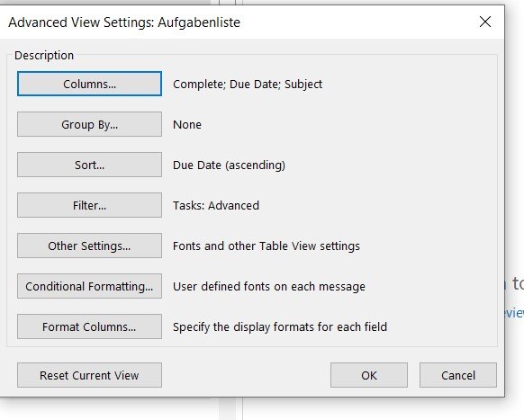Click the 'Tasks: Advanced' filter text
Screen dimensions: 524x420
216,205
